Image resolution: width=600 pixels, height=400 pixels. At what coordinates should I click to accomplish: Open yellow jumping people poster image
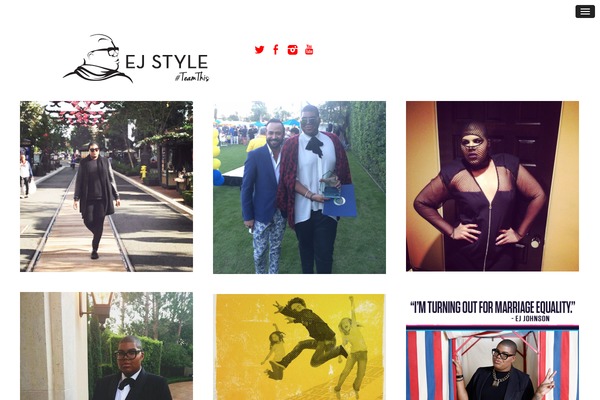pos(299,347)
